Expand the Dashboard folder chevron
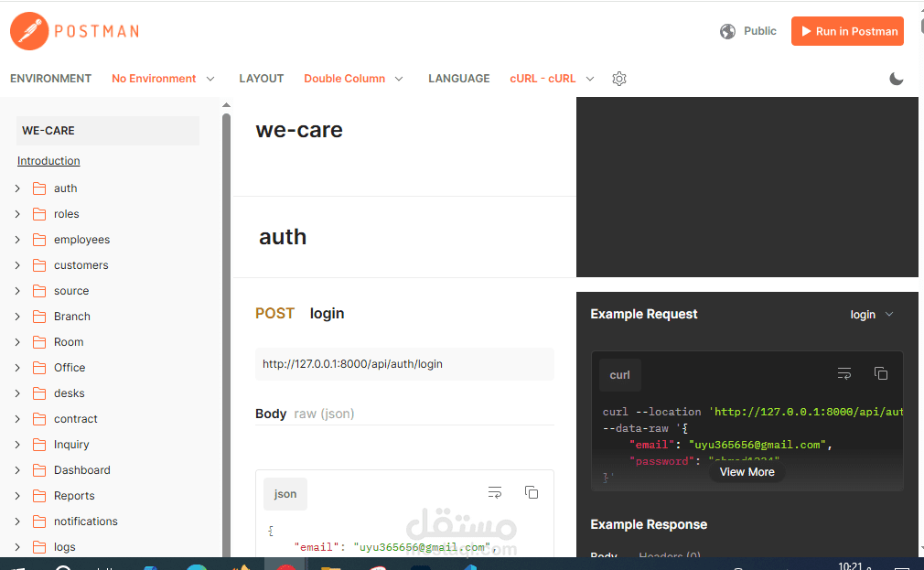This screenshot has width=924, height=570. click(x=17, y=470)
